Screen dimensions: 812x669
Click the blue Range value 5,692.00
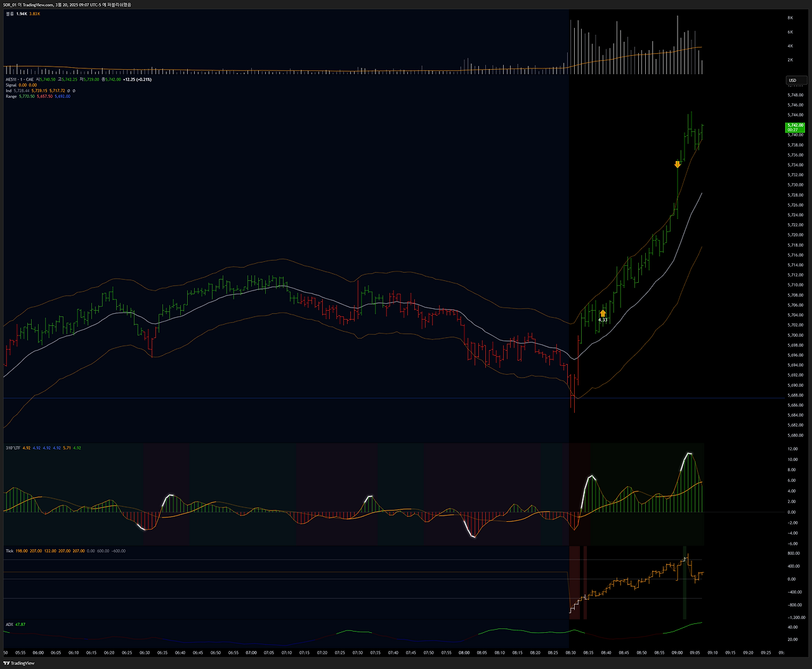(x=62, y=96)
